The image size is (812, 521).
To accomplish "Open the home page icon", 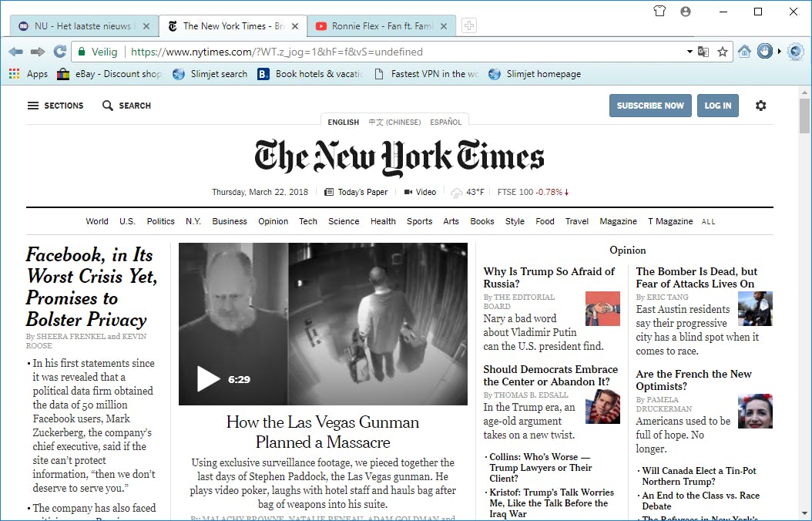I will point(744,52).
